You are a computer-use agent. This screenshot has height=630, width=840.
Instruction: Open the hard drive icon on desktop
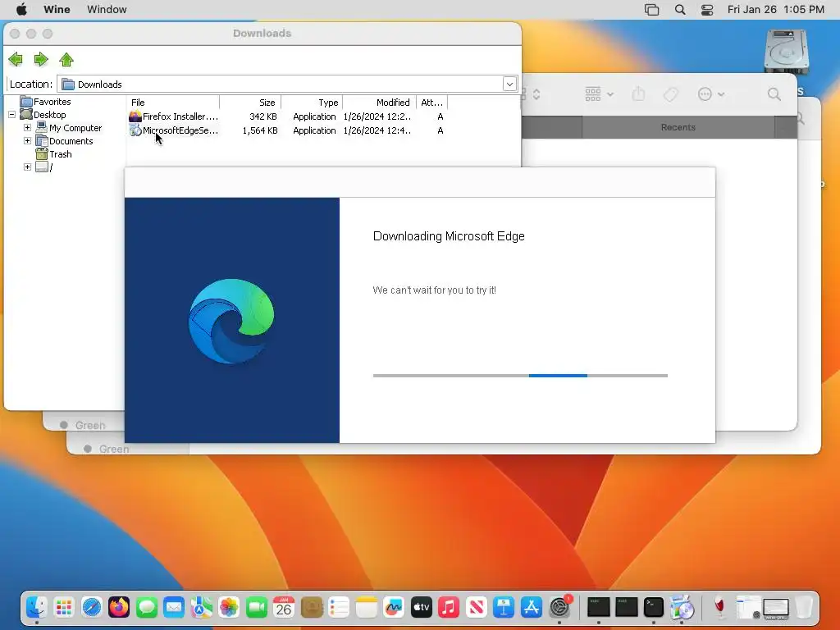coord(786,52)
